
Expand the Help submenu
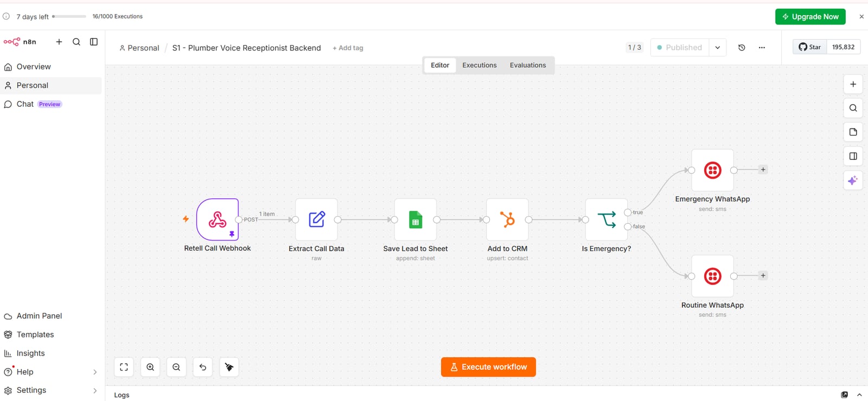tap(95, 372)
